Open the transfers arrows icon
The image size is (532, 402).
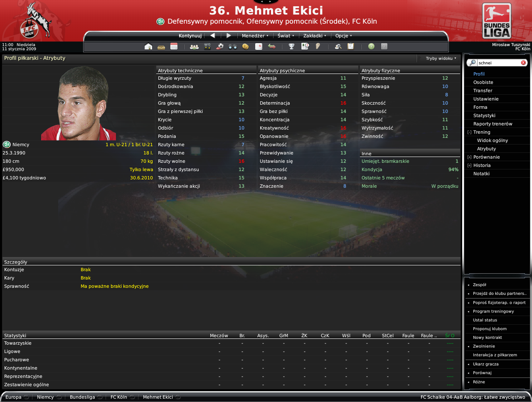pos(272,47)
